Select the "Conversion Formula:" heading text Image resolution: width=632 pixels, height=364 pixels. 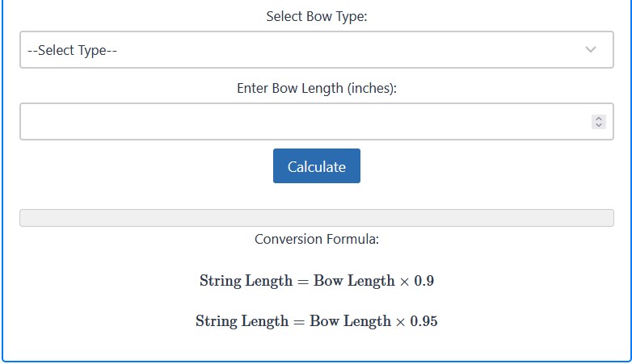click(316, 239)
